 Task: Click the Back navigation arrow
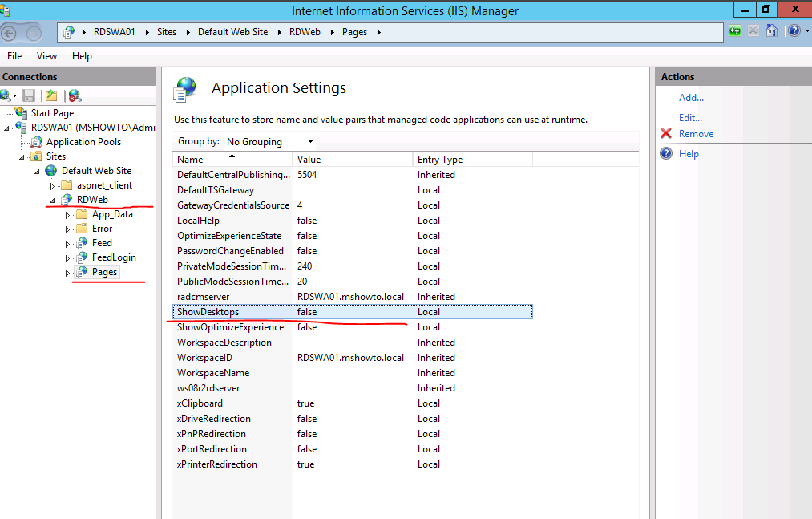click(x=8, y=33)
